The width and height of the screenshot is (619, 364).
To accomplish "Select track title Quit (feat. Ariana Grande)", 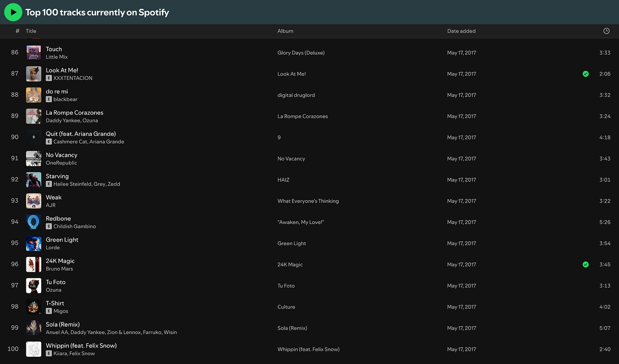I will coord(81,134).
